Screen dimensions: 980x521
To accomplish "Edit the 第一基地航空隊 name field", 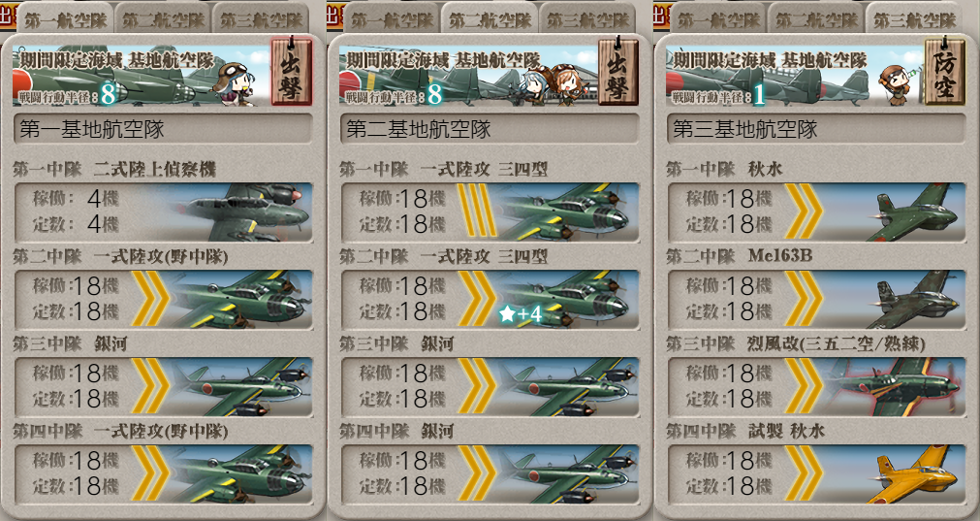I will pyautogui.click(x=163, y=129).
